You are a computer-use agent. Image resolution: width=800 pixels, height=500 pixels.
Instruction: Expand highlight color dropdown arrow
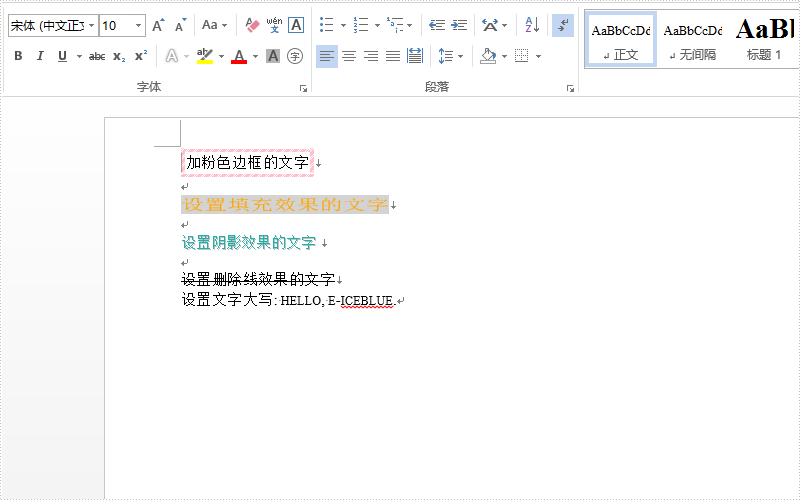[x=221, y=56]
